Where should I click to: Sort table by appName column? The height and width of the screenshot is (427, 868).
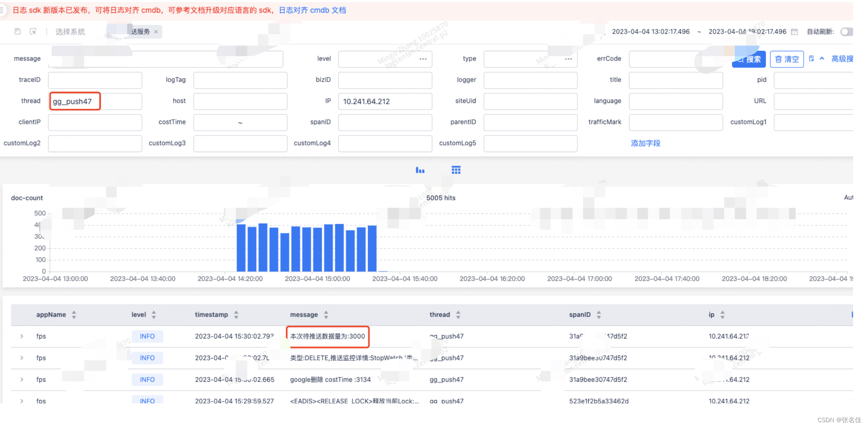tap(74, 315)
